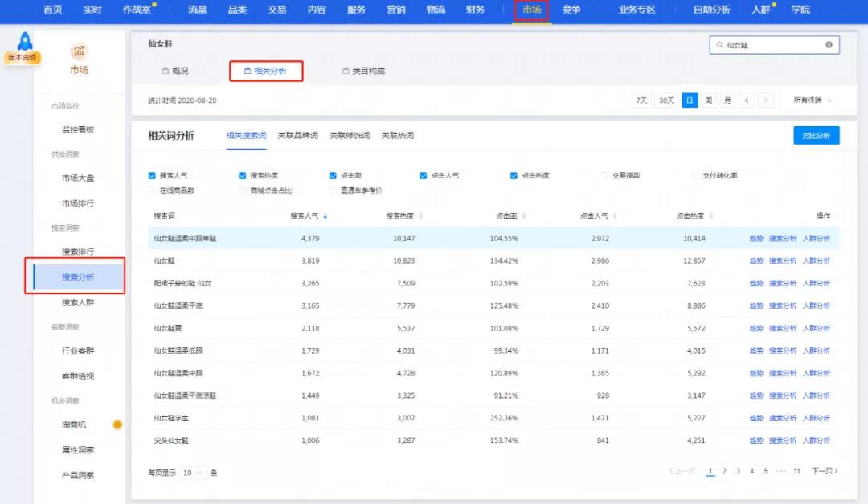Viewport: 868px width, 504px height.
Task: Sort table by 搜索人气 column arrow
Action: point(325,216)
